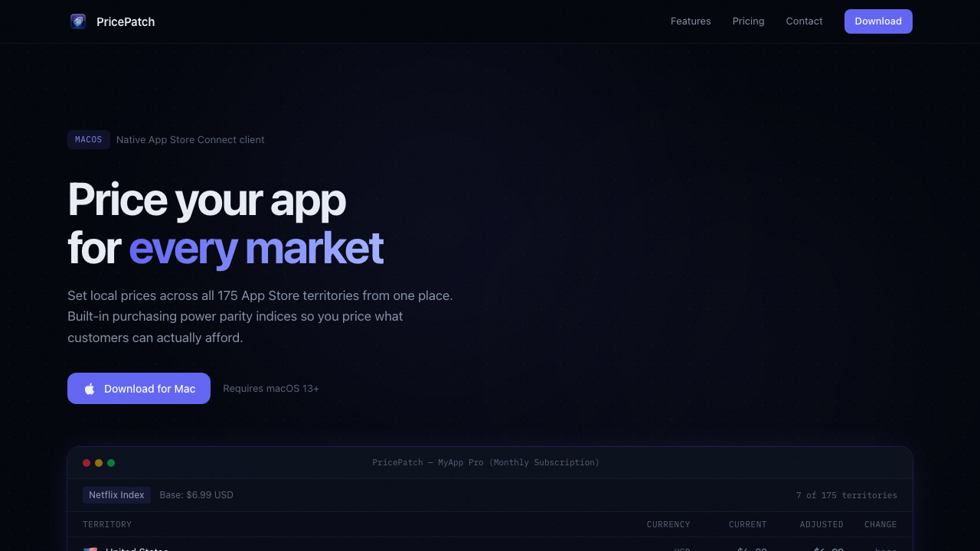Open the Pricing nav link
The width and height of the screenshot is (980, 551).
748,21
